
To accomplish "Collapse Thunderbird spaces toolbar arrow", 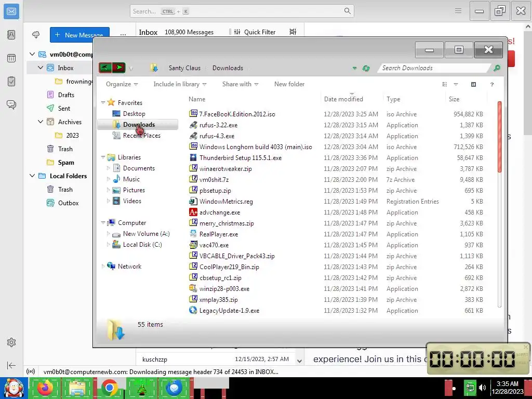I will click(11, 365).
